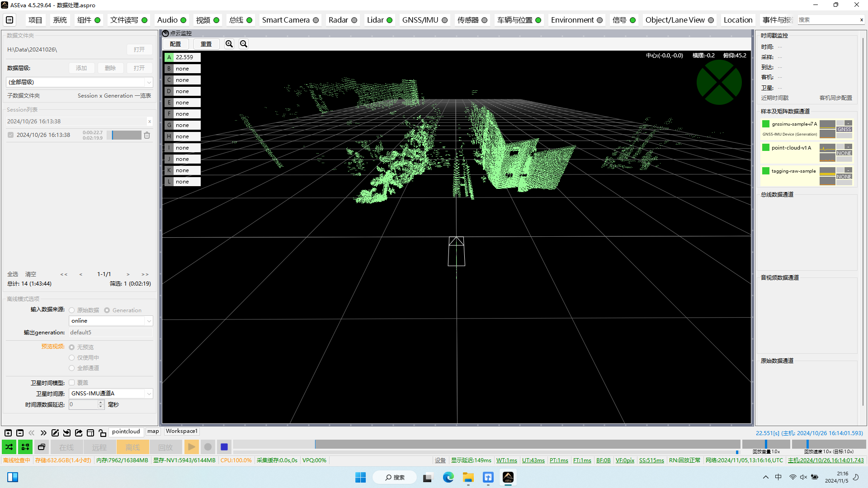The image size is (868, 488).
Task: Click 打开 button next to data folder path
Action: (x=139, y=50)
